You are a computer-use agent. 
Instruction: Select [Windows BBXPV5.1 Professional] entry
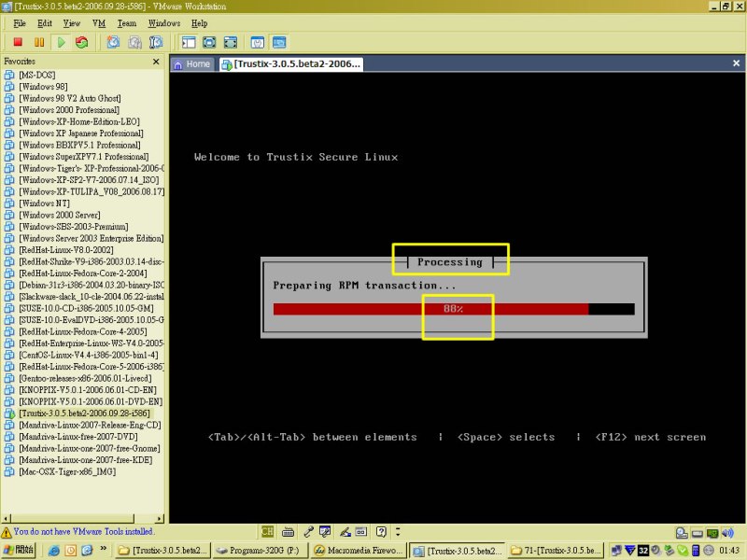click(79, 145)
